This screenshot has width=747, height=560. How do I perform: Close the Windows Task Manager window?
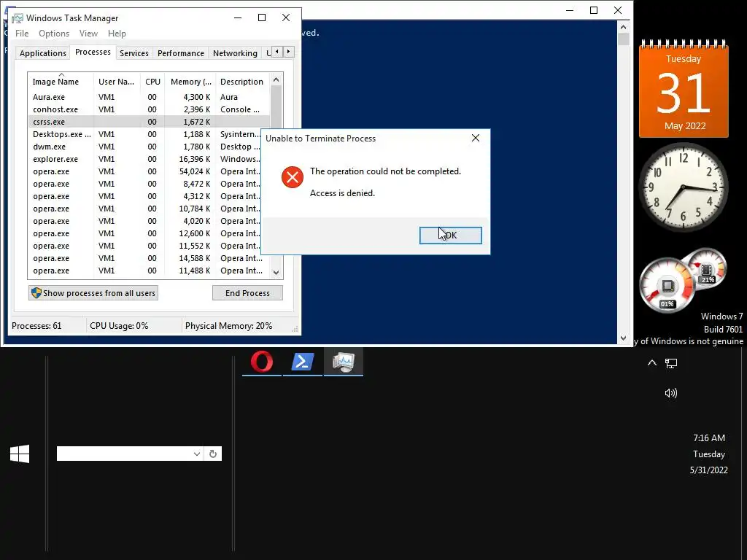[x=286, y=17]
